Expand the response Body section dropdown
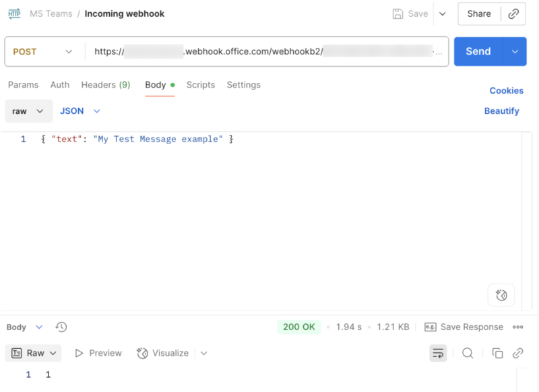The image size is (539, 392). click(39, 327)
